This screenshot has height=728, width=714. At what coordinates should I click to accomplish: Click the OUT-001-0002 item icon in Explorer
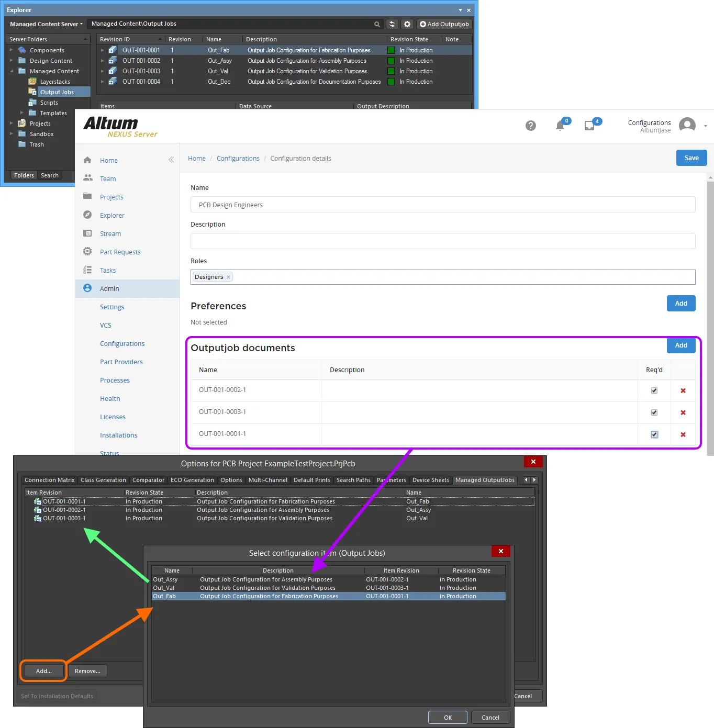113,61
